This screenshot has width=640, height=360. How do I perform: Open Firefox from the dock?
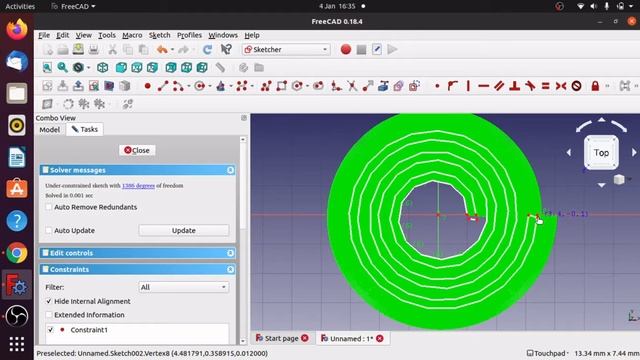coord(17,29)
